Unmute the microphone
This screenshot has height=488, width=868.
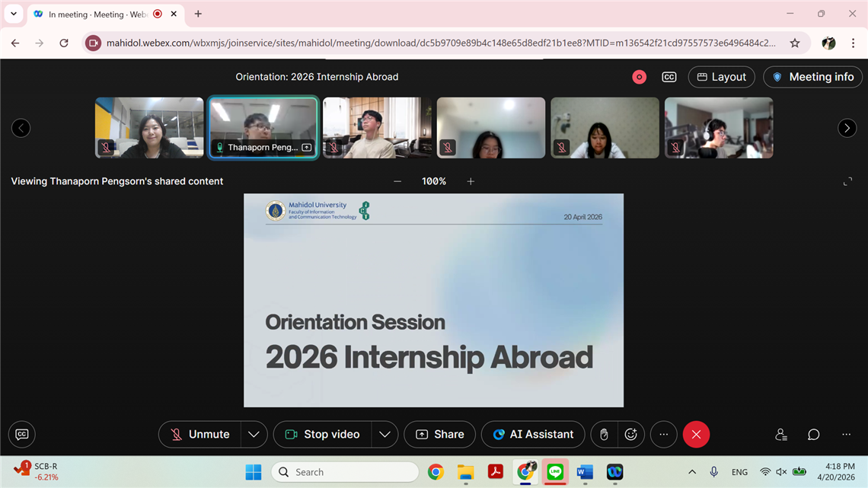point(200,434)
